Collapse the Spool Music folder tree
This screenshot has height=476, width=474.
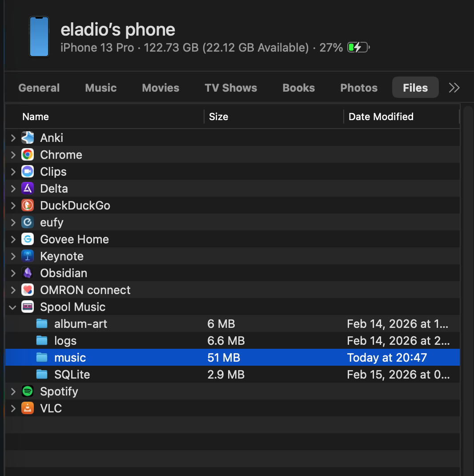(x=13, y=307)
